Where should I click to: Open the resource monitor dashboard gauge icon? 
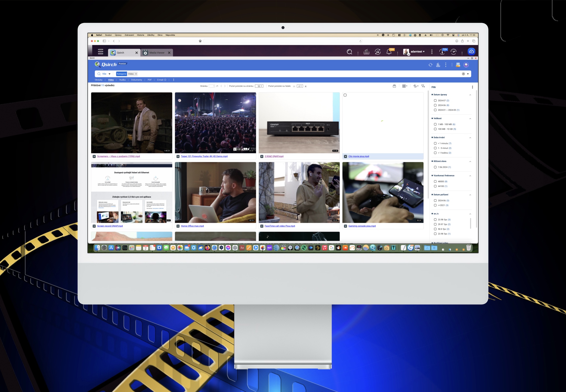453,52
